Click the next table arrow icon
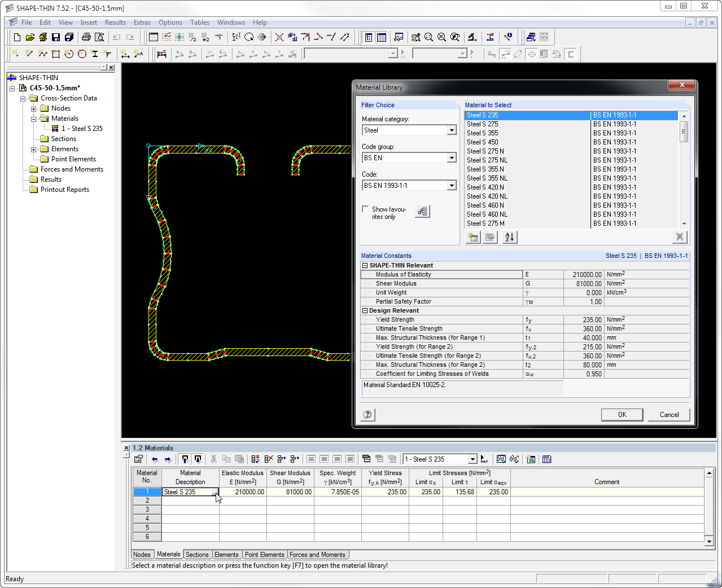722x588 pixels. 168,459
